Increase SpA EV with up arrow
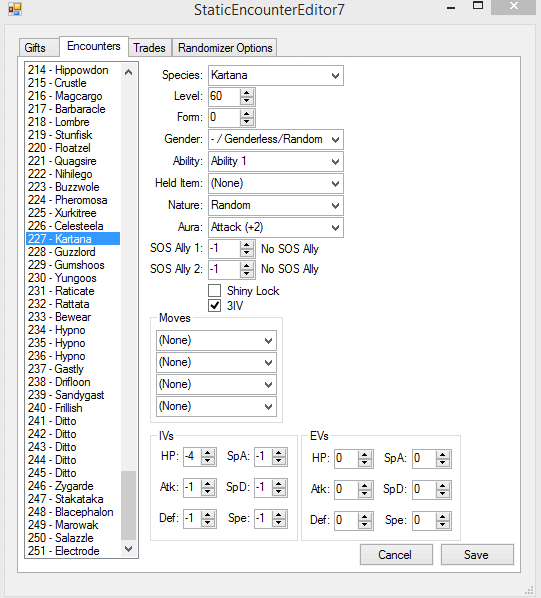 tap(443, 455)
